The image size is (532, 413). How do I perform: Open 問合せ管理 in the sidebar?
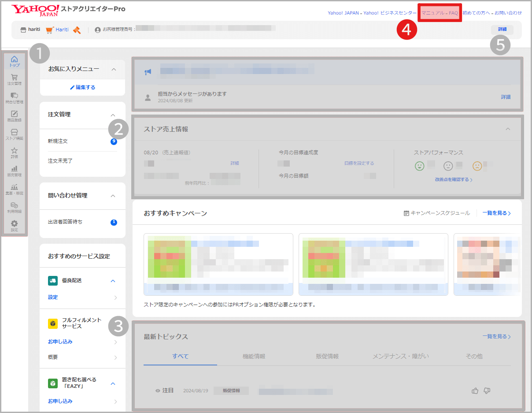15,98
